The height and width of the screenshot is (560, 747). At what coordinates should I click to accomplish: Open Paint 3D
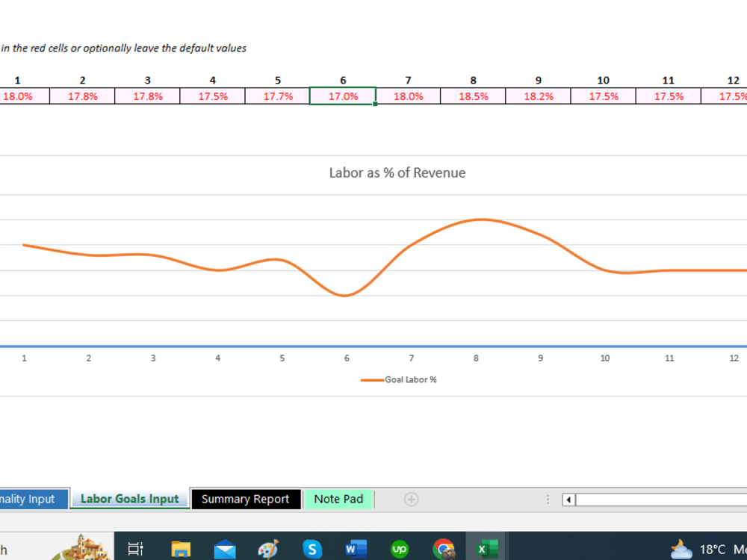click(268, 548)
